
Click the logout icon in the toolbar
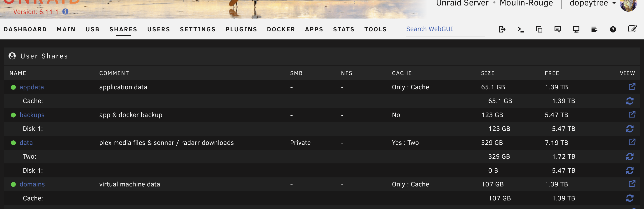coord(502,29)
